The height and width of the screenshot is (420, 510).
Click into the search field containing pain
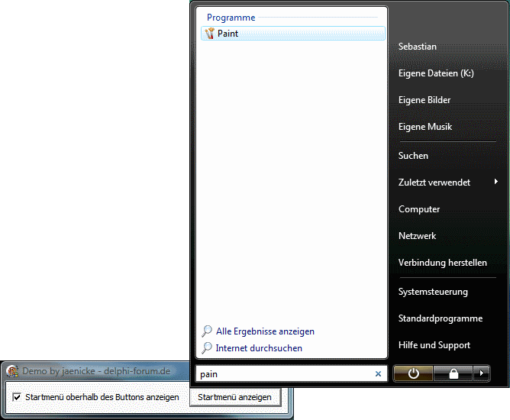click(x=282, y=374)
